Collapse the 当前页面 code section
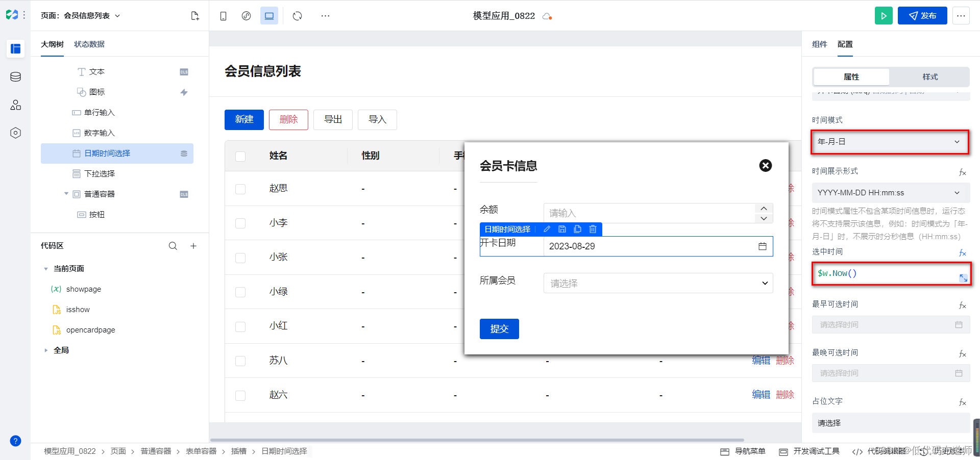This screenshot has width=980, height=460. tap(46, 269)
